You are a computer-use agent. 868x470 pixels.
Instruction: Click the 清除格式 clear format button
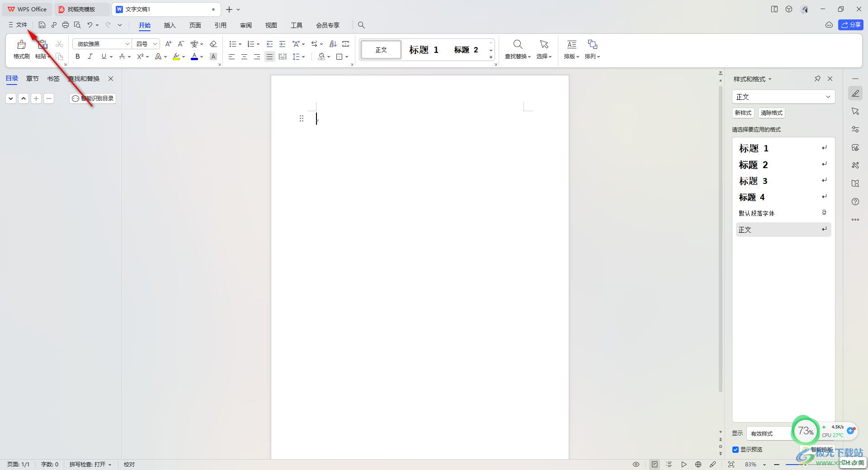pyautogui.click(x=771, y=113)
